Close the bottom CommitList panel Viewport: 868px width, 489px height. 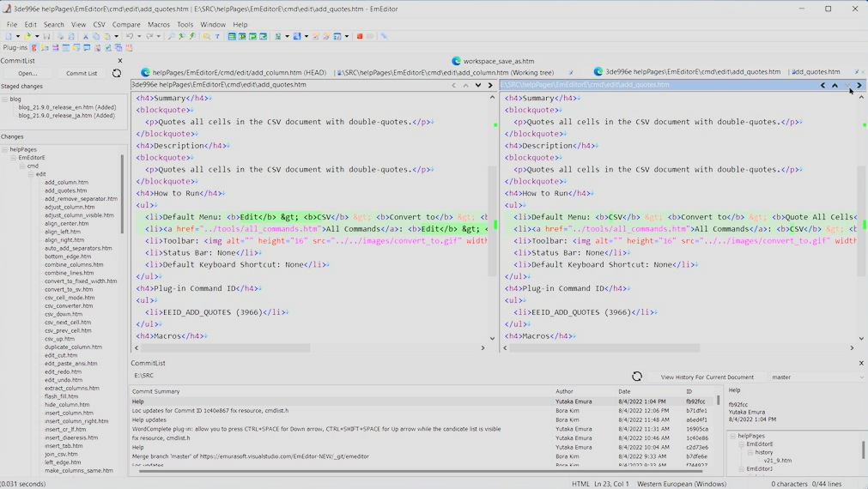click(x=861, y=363)
